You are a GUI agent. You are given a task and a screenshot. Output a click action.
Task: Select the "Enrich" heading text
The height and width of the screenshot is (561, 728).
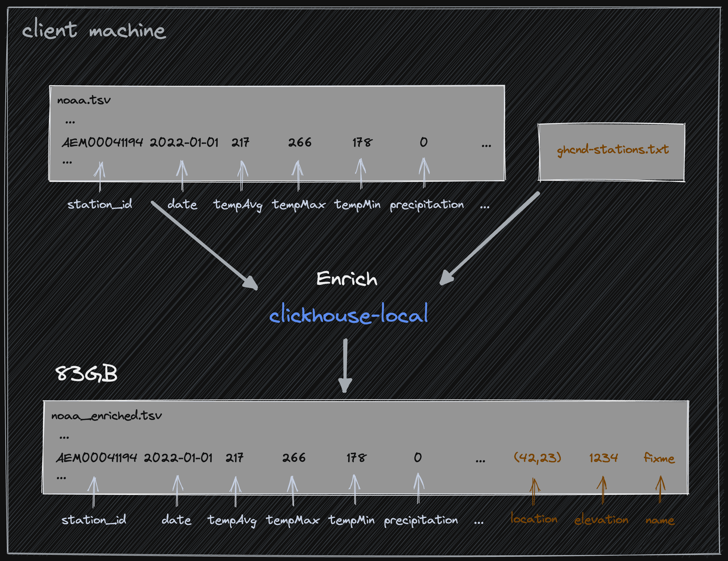coord(347,279)
